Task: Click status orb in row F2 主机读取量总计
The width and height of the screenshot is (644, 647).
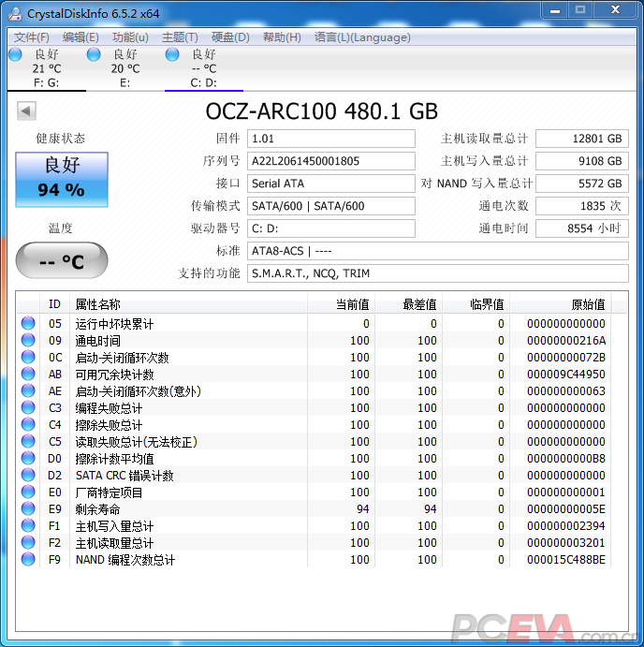Action: pos(28,543)
